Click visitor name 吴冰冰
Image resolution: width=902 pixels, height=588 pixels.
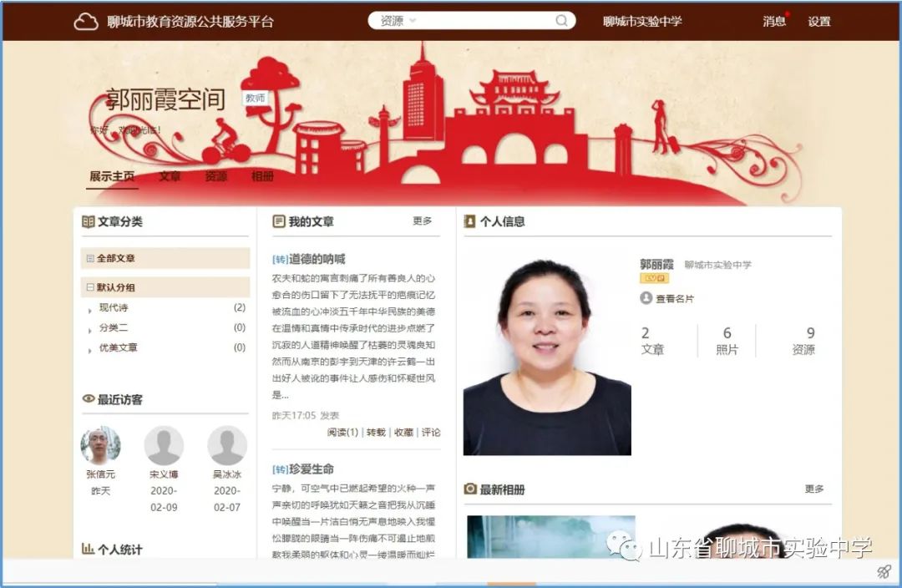227,474
